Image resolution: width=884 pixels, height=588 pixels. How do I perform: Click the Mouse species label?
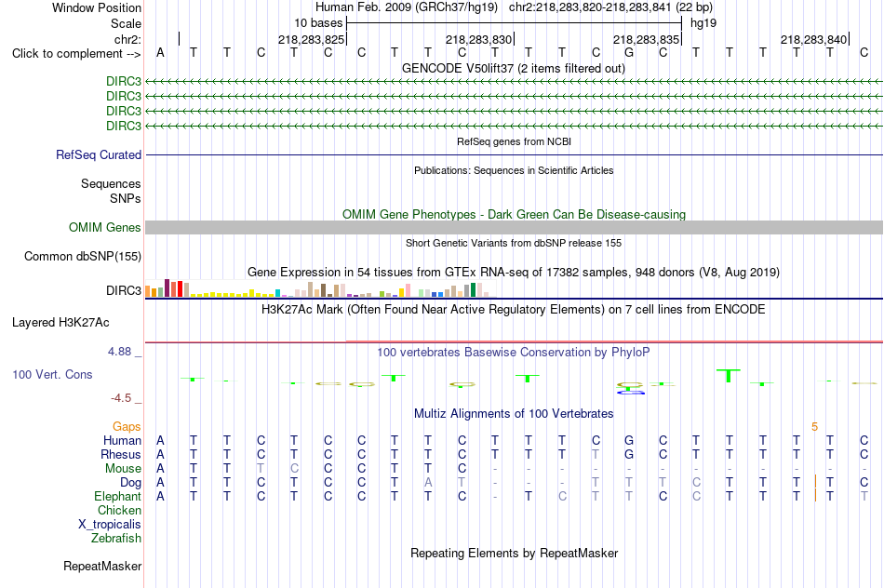tap(123, 469)
